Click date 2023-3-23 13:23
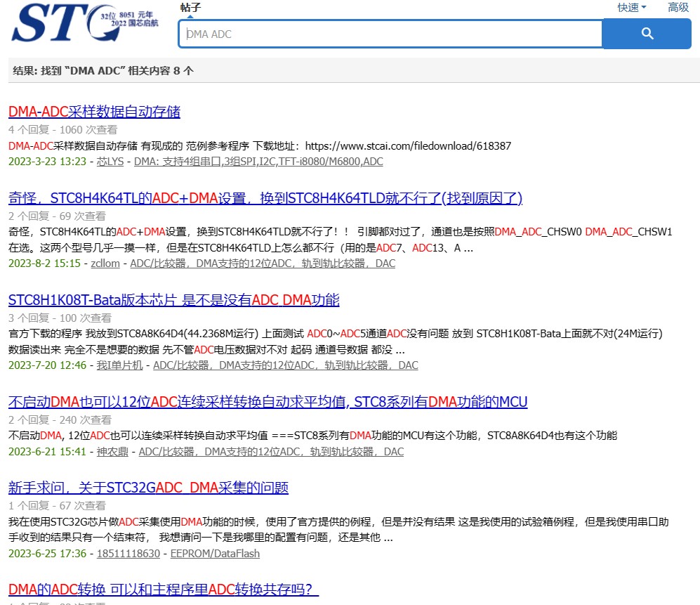Viewport: 700px width, 605px height. coord(47,162)
